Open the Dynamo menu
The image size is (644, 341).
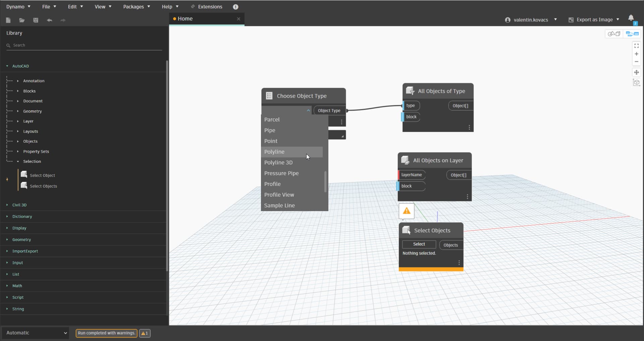click(x=18, y=7)
